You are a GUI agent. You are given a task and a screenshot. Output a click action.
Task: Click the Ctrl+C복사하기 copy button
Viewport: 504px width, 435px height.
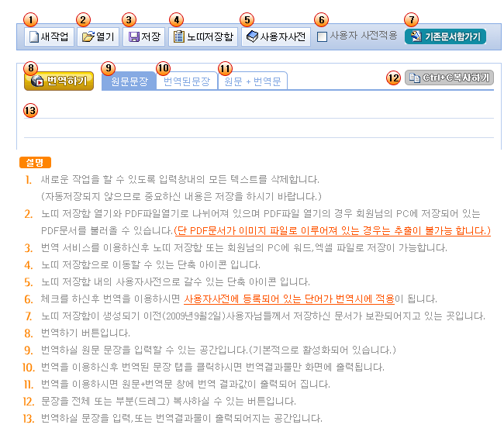coord(449,78)
